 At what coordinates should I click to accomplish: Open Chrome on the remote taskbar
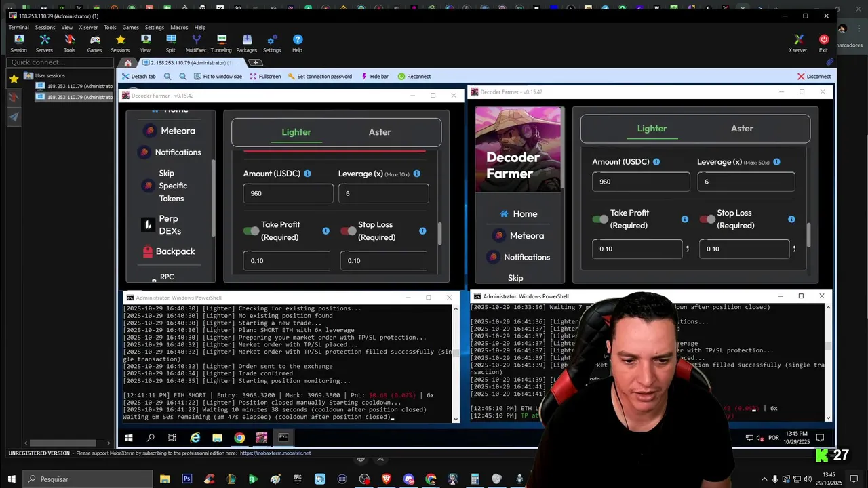[x=239, y=438]
